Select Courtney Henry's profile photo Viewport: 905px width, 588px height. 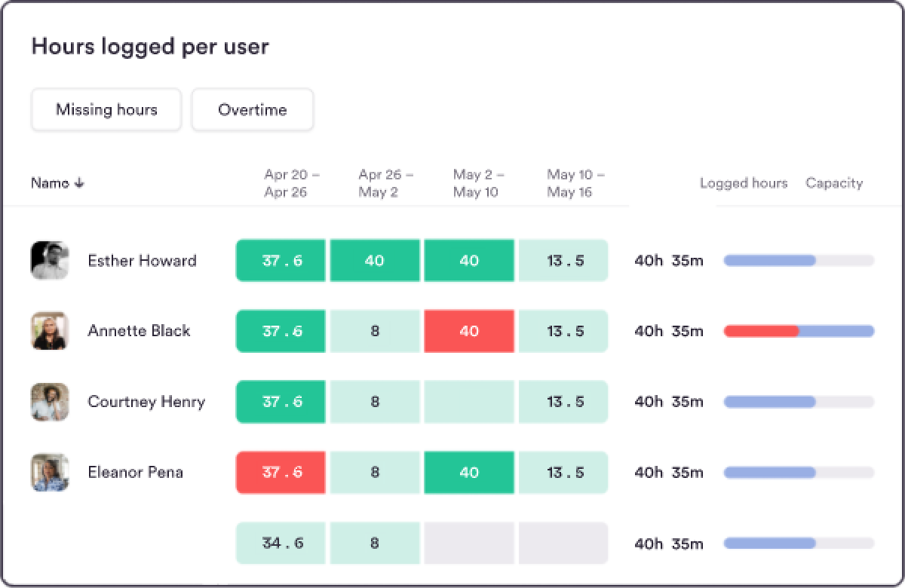(49, 402)
